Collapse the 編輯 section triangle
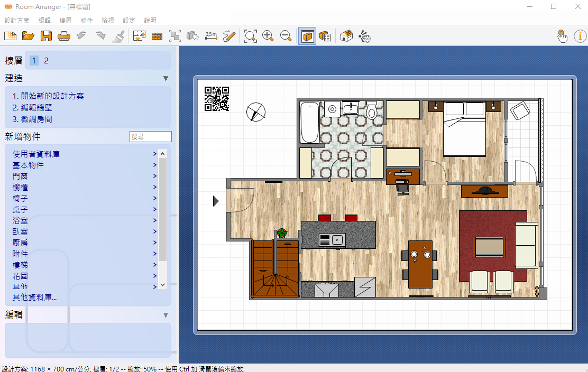This screenshot has height=372, width=588. pos(166,315)
